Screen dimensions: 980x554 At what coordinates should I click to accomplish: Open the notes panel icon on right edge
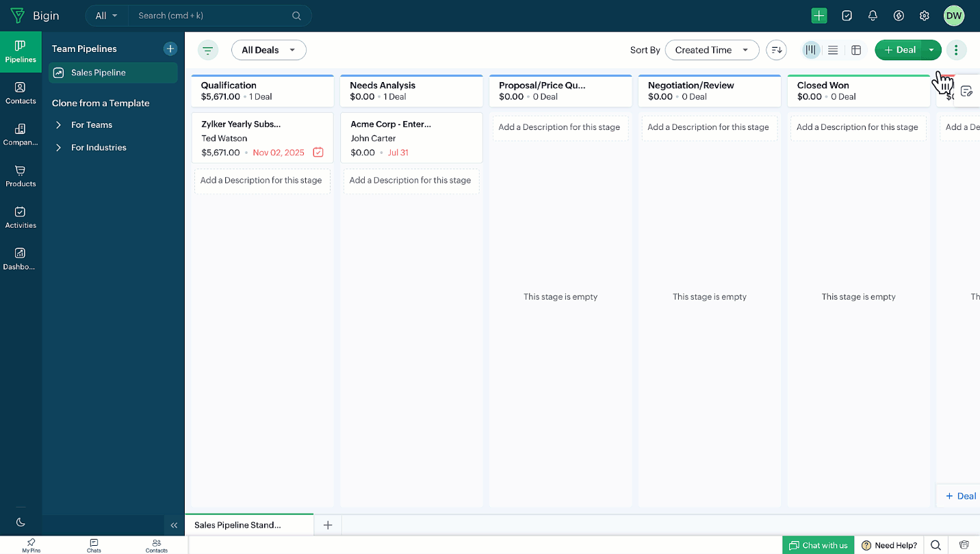(967, 91)
